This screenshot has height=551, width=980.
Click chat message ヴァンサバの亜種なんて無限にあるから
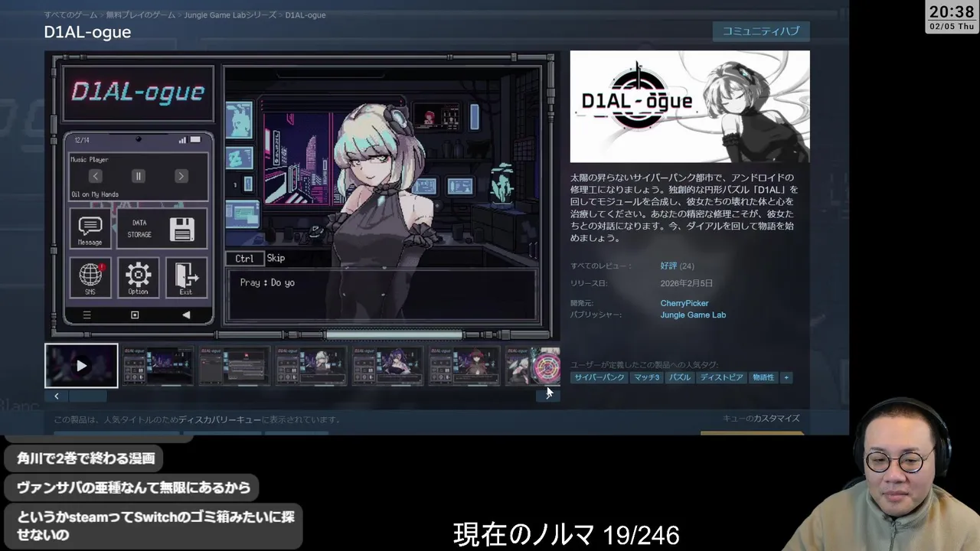[x=133, y=487]
